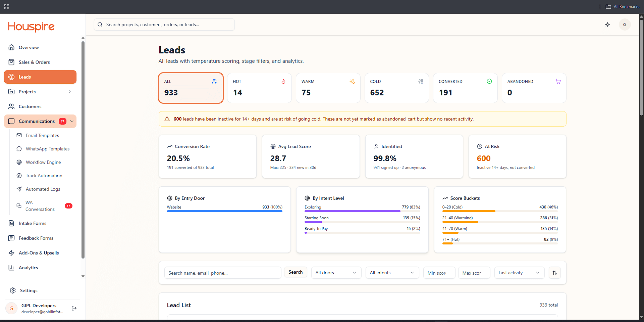Select the ALL leads card
Image resolution: width=644 pixels, height=322 pixels.
191,88
